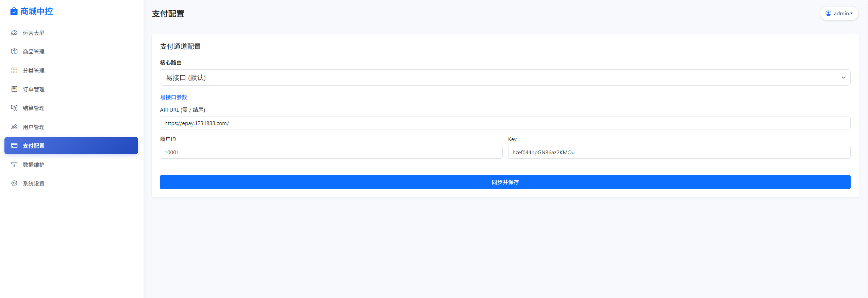
Task: Click the 结算管理 settlement icon
Action: click(x=14, y=108)
